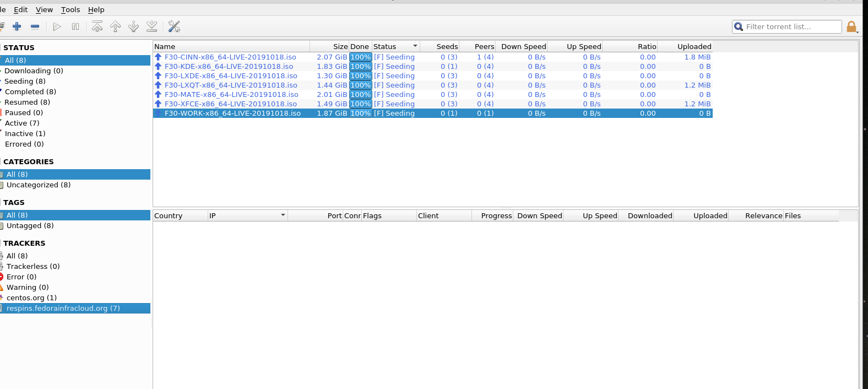Click Flags column header in peers pane
868x389 pixels.
389,215
